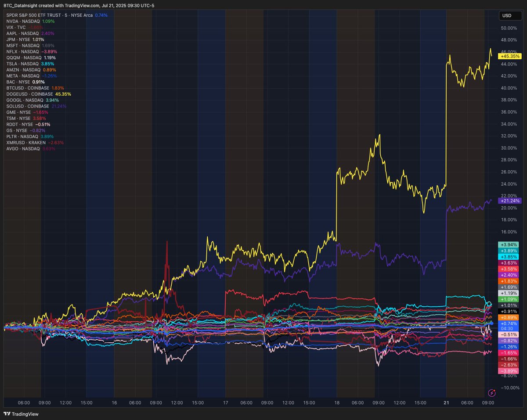The image size is (527, 420).
Task: Click the −2.63% price scale label
Action: click(x=508, y=365)
